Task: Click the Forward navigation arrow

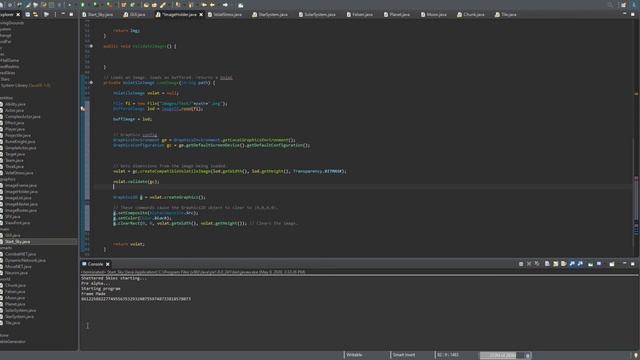Action: pyautogui.click(x=225, y=5)
